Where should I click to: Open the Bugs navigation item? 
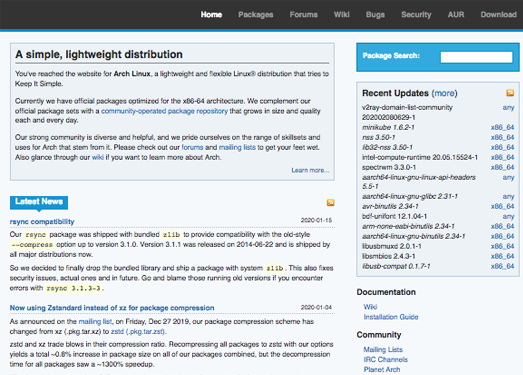pos(375,15)
